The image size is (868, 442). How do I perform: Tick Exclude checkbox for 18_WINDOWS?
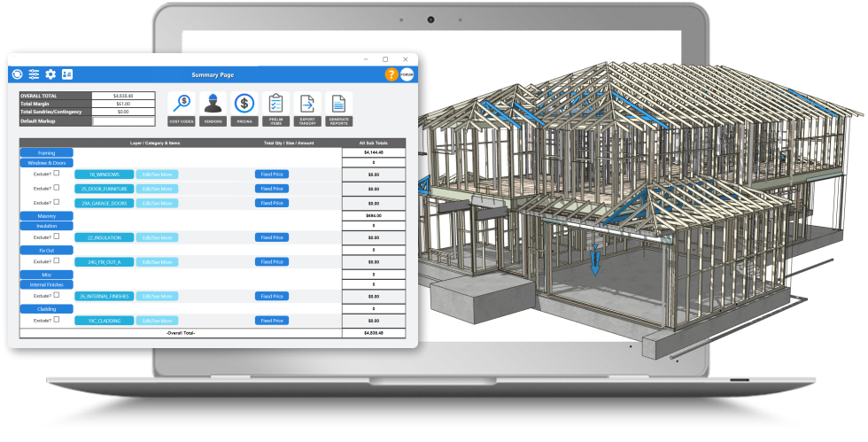[x=57, y=174]
